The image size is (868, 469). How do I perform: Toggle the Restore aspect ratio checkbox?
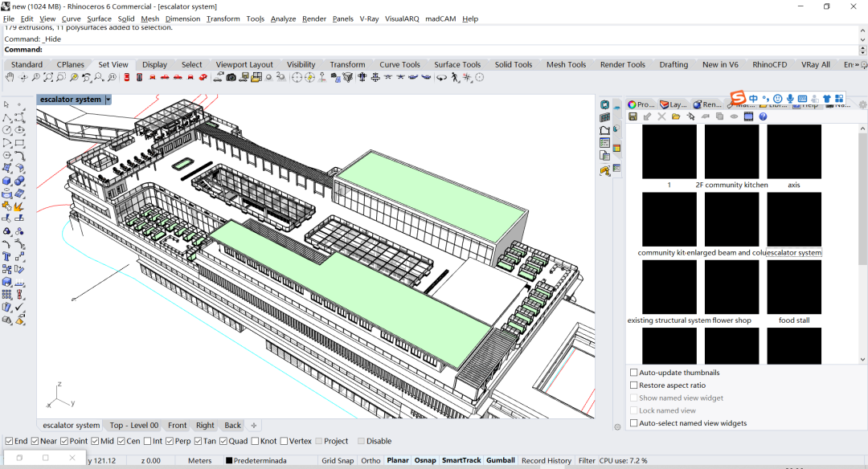(634, 385)
